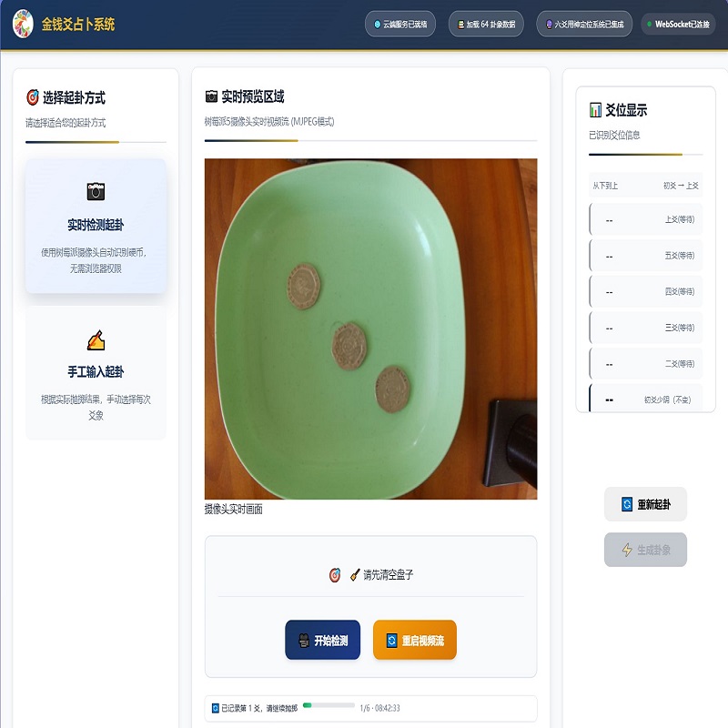728x728 pixels.
Task: Select 实时检测起卦 mode card
Action: [96, 226]
